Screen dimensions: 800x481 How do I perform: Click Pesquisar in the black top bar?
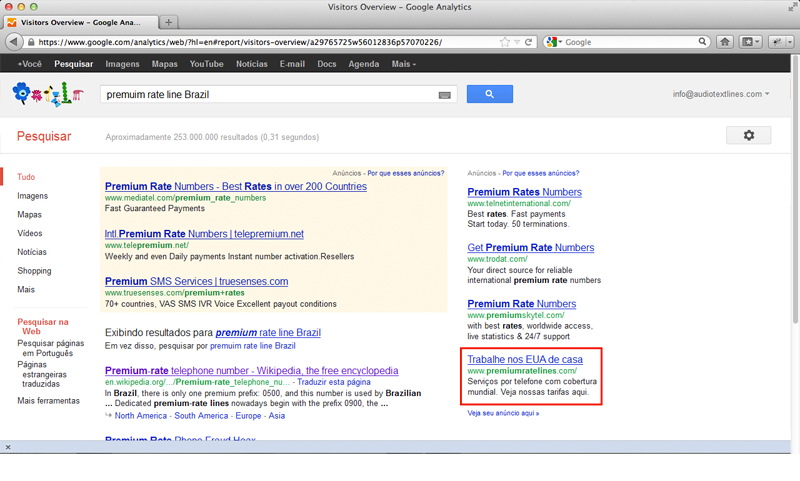pyautogui.click(x=73, y=64)
